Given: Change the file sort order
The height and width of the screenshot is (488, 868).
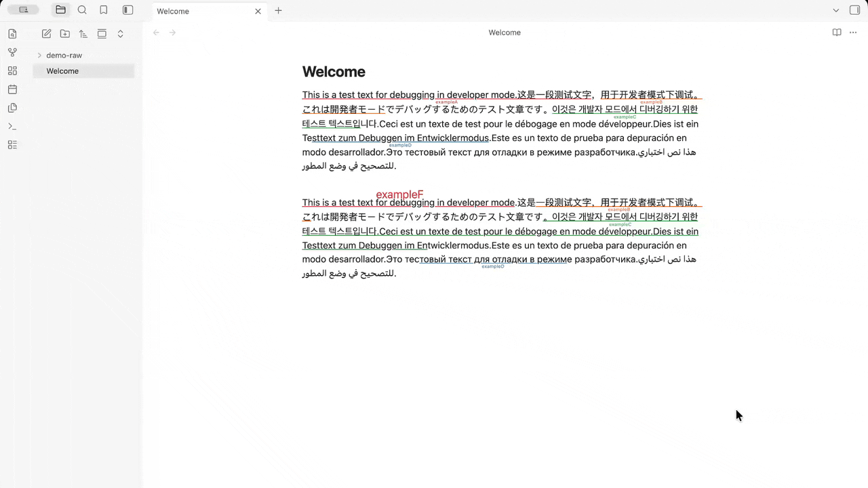Looking at the screenshot, I should [83, 34].
